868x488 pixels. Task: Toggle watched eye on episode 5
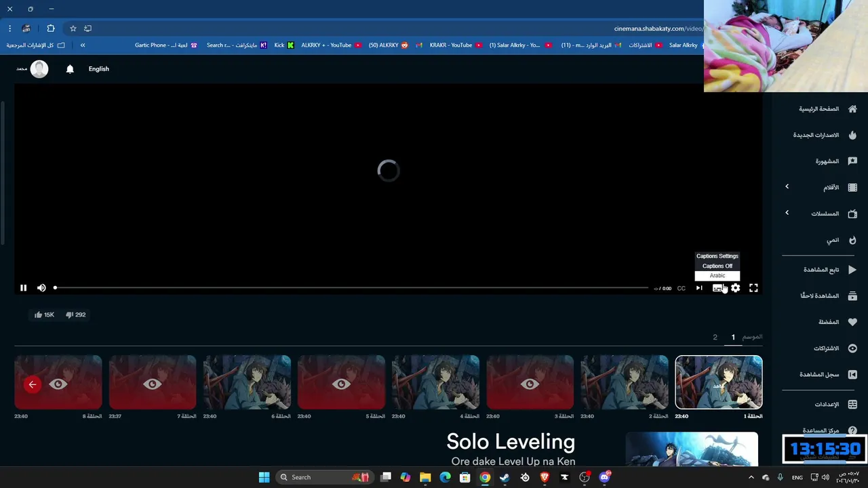tap(341, 384)
